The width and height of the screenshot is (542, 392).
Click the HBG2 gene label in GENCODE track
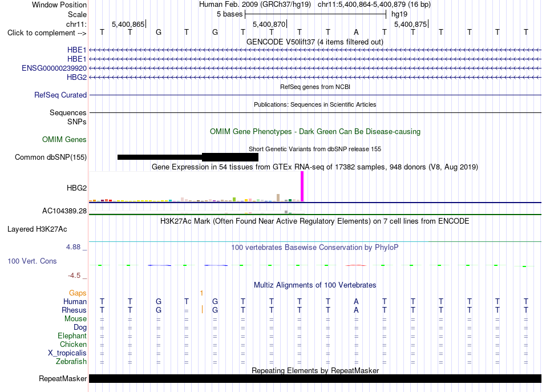77,77
